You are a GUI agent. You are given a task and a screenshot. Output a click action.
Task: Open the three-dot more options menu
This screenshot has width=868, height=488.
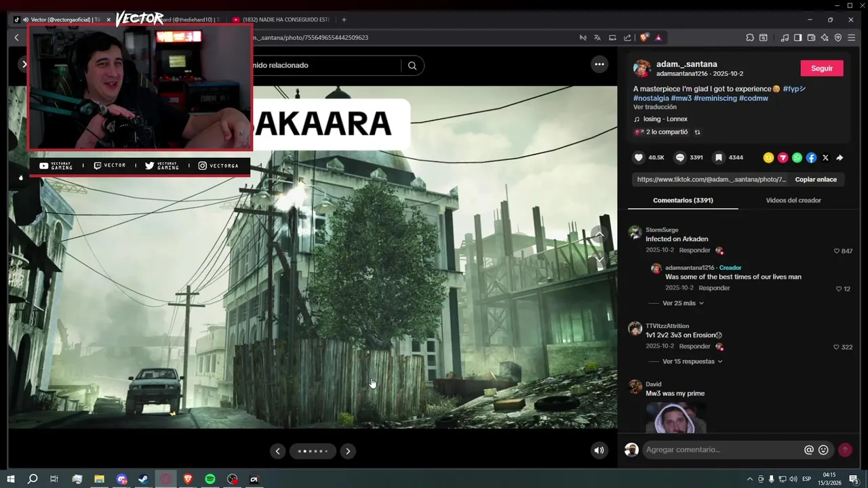click(x=599, y=64)
